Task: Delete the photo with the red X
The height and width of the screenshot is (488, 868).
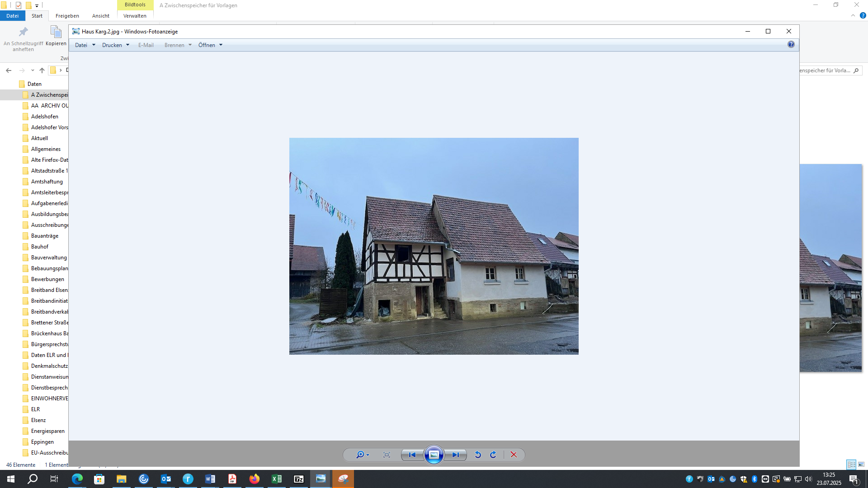Action: (x=514, y=455)
